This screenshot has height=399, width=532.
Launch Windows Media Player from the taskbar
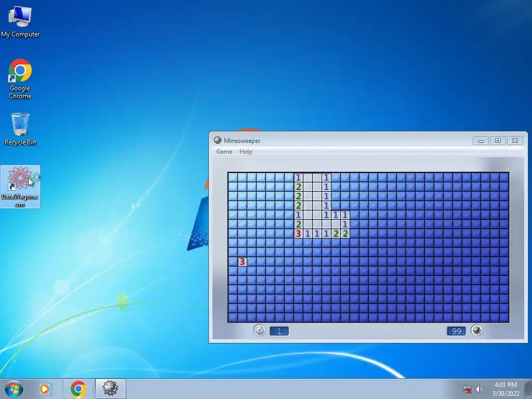point(45,389)
